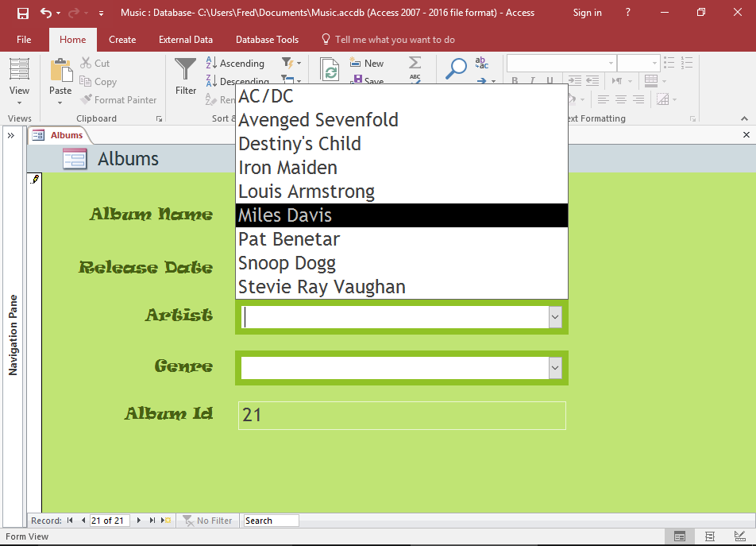Click the Find magnifier icon
Image resolution: width=756 pixels, height=546 pixels.
[456, 68]
